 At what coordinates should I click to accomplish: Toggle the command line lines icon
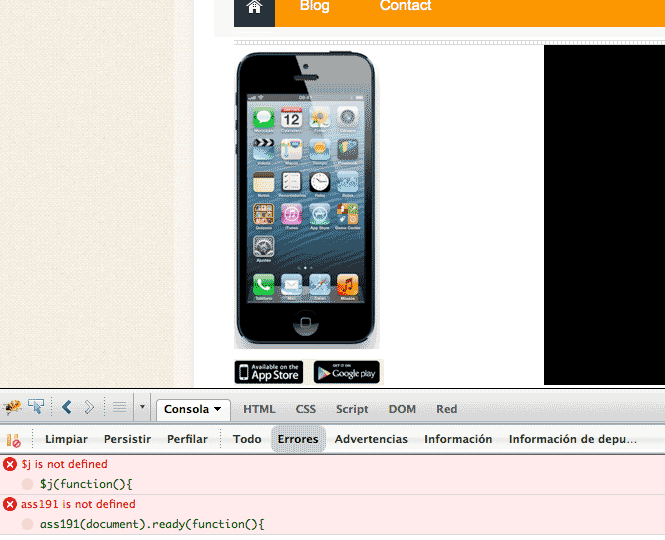click(120, 408)
